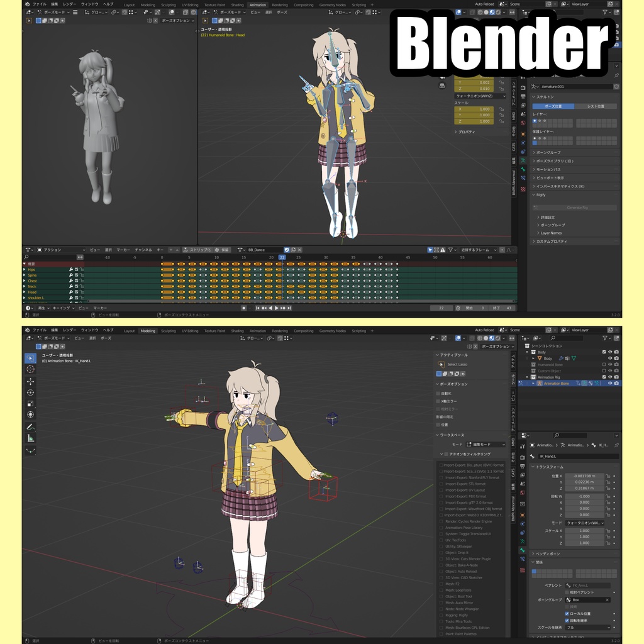Select the Move tool in lower viewport toolbar

30,381
